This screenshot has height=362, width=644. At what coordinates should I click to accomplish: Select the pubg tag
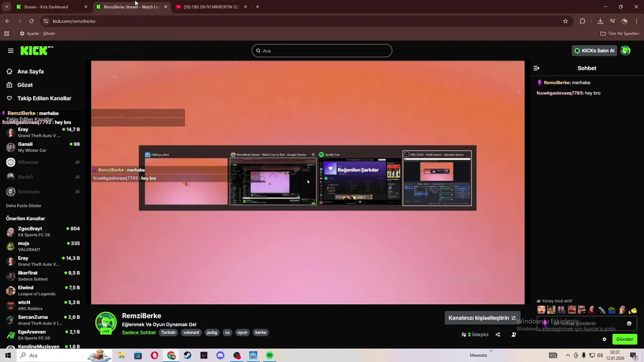[212, 332]
